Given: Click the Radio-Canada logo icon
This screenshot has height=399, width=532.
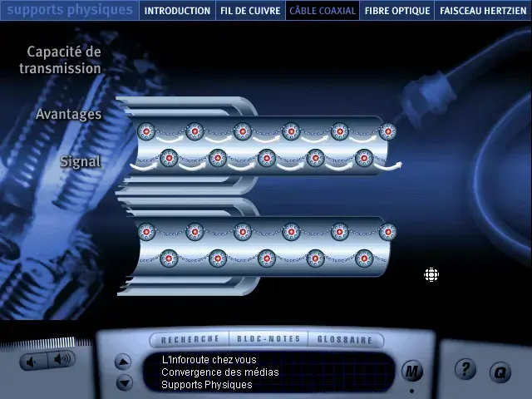Looking at the screenshot, I should point(431,274).
